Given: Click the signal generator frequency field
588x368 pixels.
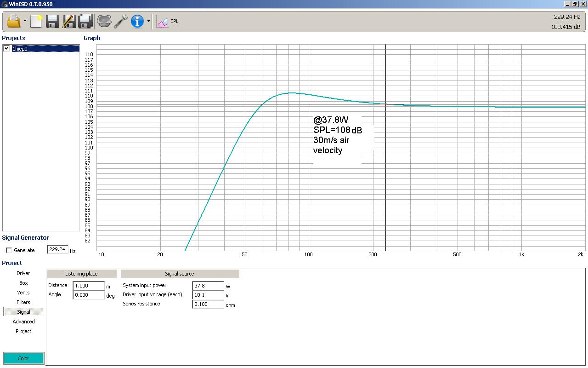Looking at the screenshot, I should (57, 250).
